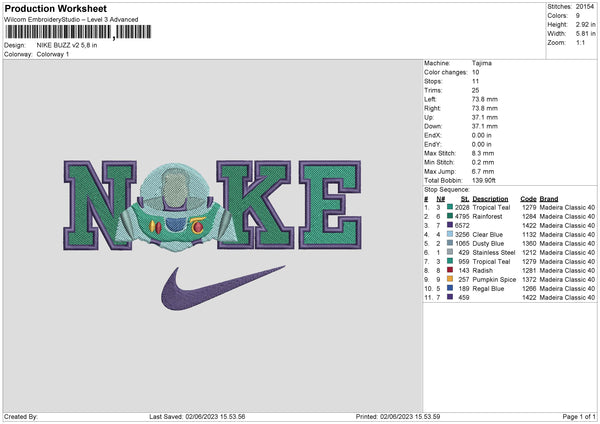Viewport: 600px width, 424px height.
Task: Click the 'Code' column header
Action: [528, 199]
